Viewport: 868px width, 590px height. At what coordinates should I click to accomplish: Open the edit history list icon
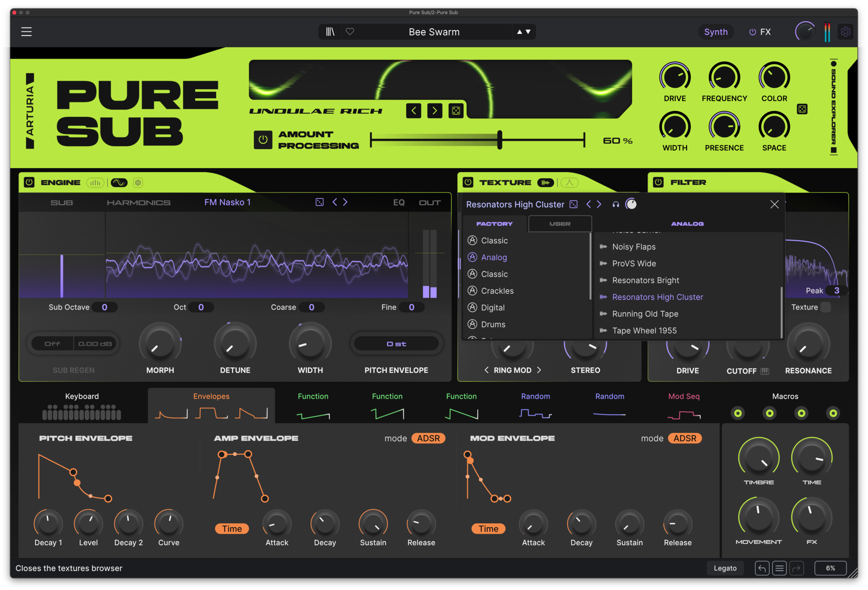(779, 568)
